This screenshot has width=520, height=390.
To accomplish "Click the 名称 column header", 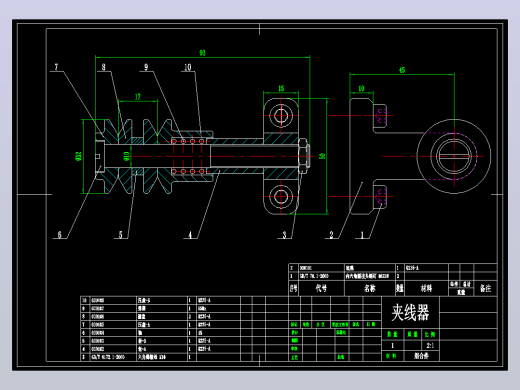I will coord(369,288).
